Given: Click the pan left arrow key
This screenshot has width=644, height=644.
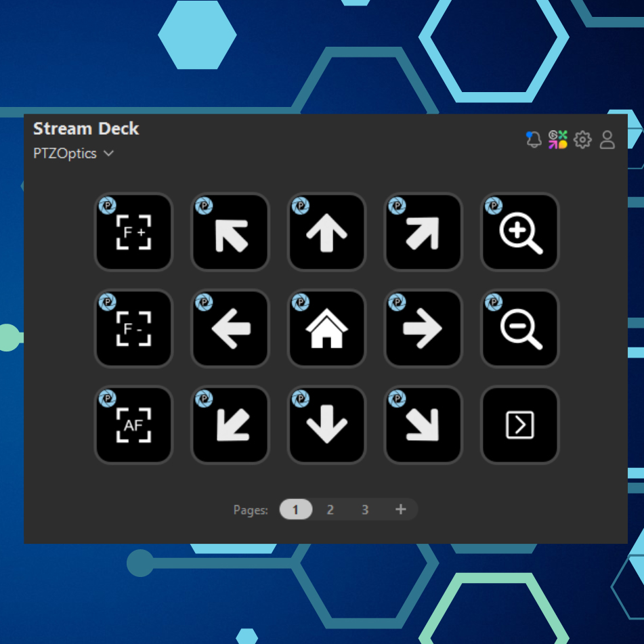Looking at the screenshot, I should click(x=230, y=328).
